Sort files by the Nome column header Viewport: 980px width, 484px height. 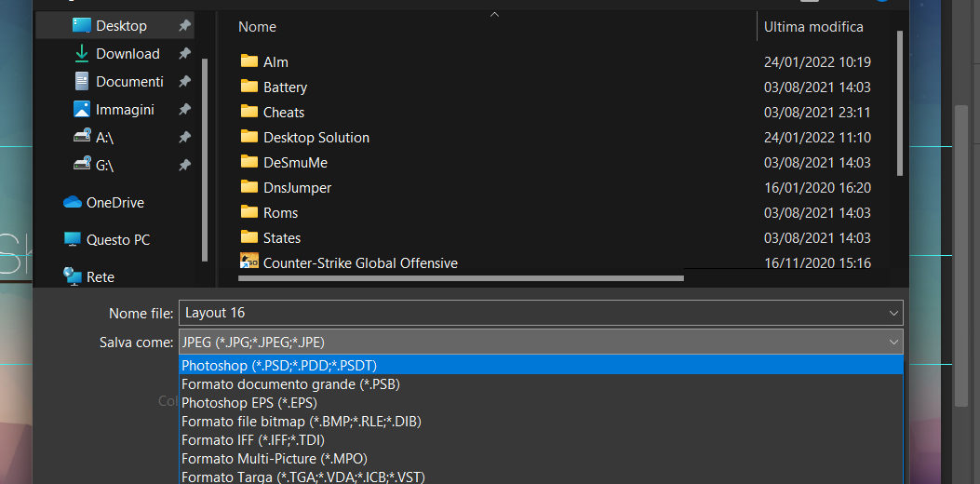click(257, 27)
